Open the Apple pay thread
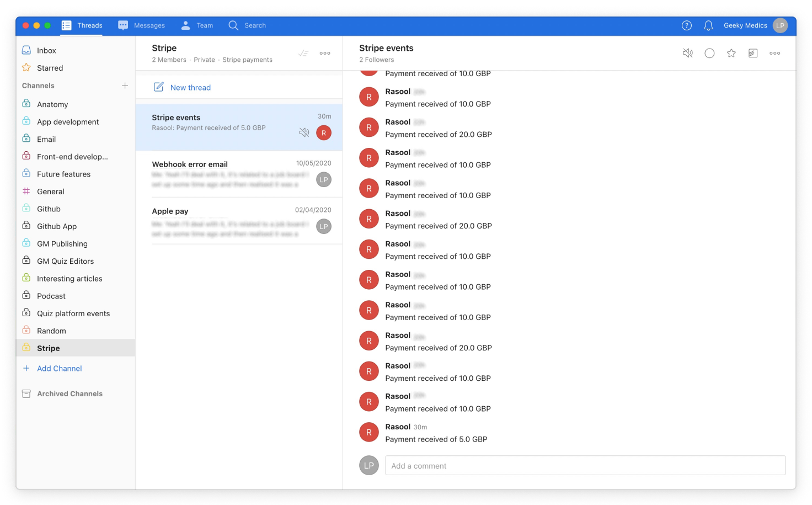This screenshot has width=812, height=505. (x=239, y=221)
